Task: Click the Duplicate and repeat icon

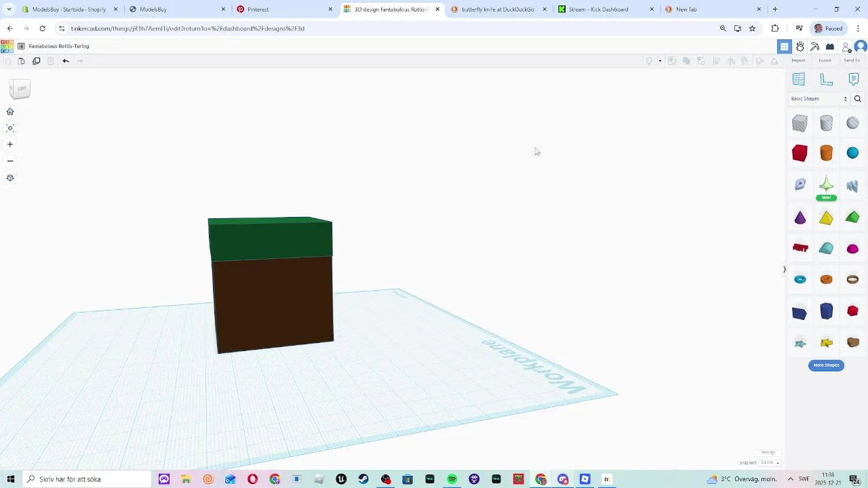Action: pyautogui.click(x=37, y=61)
